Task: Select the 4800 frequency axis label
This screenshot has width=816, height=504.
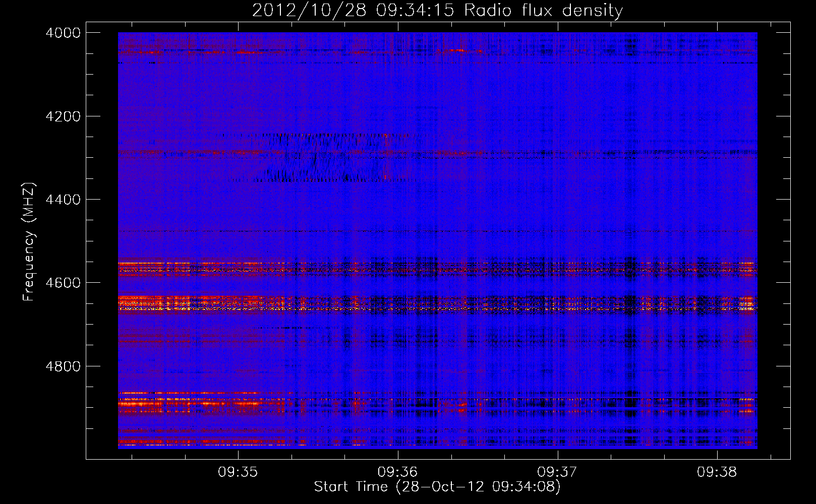Action: coord(63,366)
